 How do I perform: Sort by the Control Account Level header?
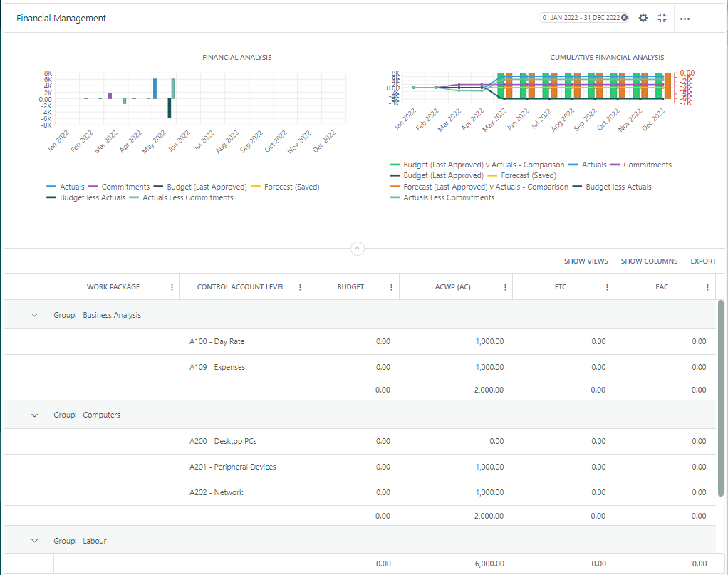241,287
